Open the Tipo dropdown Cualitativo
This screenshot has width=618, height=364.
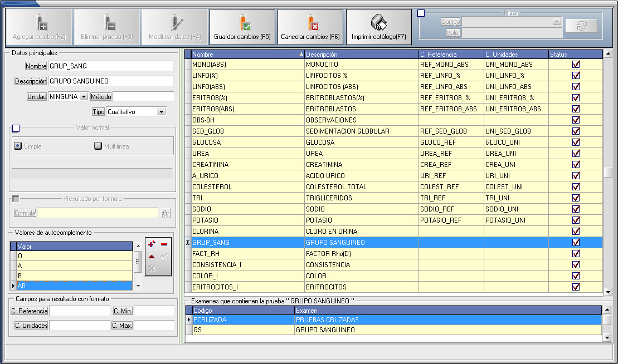(161, 112)
